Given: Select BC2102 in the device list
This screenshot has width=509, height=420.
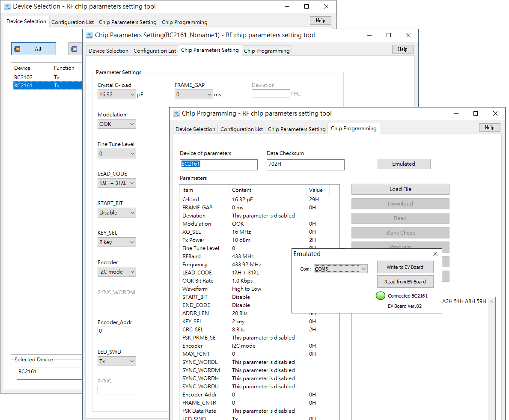Looking at the screenshot, I should point(24,77).
